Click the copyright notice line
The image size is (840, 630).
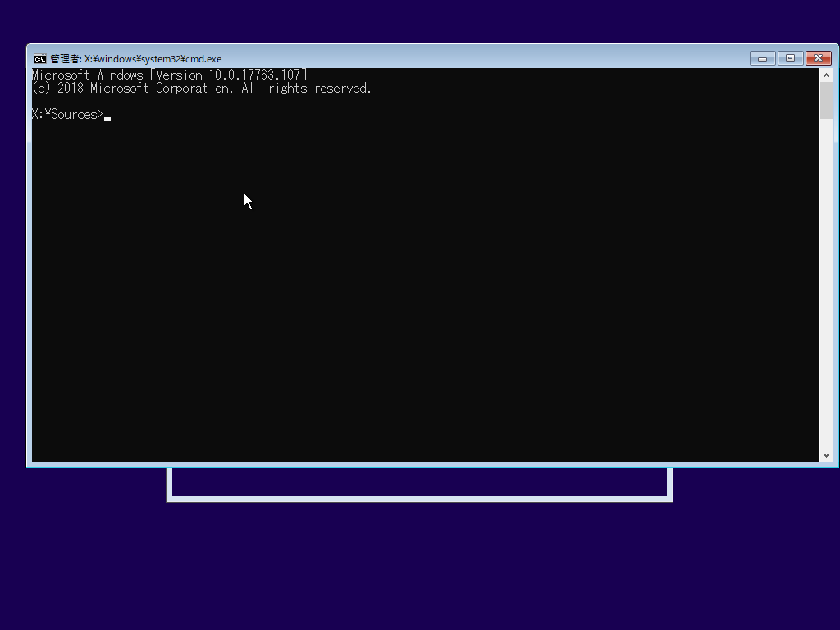201,88
